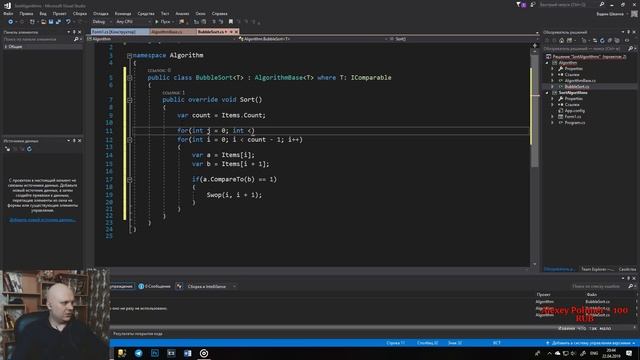640x360 pixels.
Task: Click the Visual Studio logo icon
Action: pos(7,5)
